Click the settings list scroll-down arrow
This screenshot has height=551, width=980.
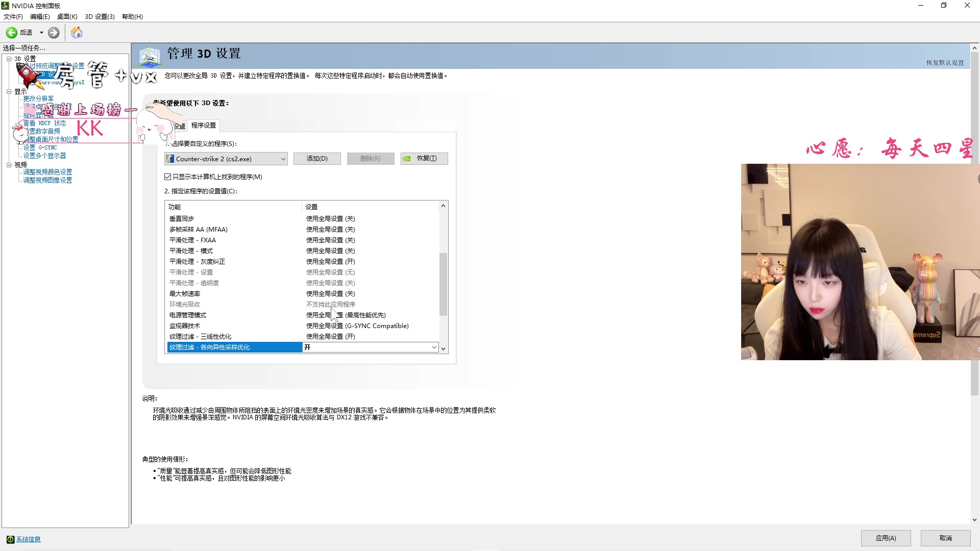tap(443, 349)
